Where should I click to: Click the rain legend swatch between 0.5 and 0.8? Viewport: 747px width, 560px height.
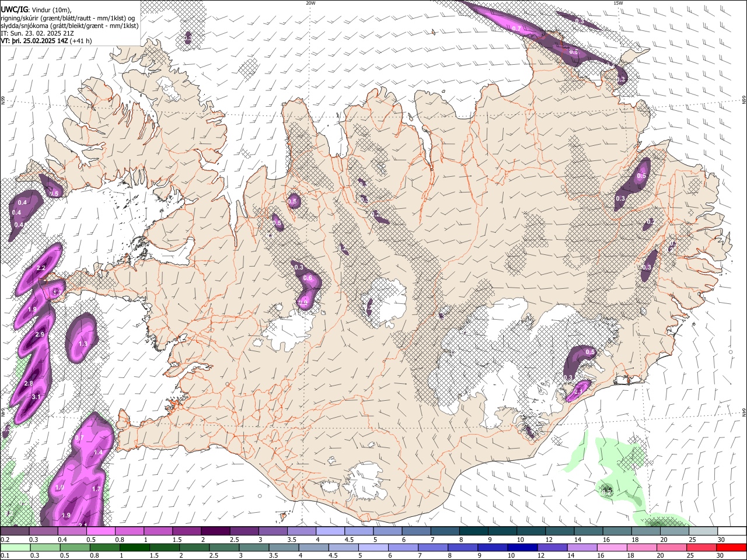pos(75,548)
